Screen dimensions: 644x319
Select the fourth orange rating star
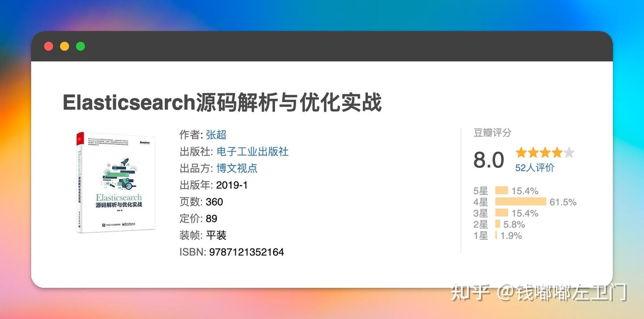click(557, 153)
